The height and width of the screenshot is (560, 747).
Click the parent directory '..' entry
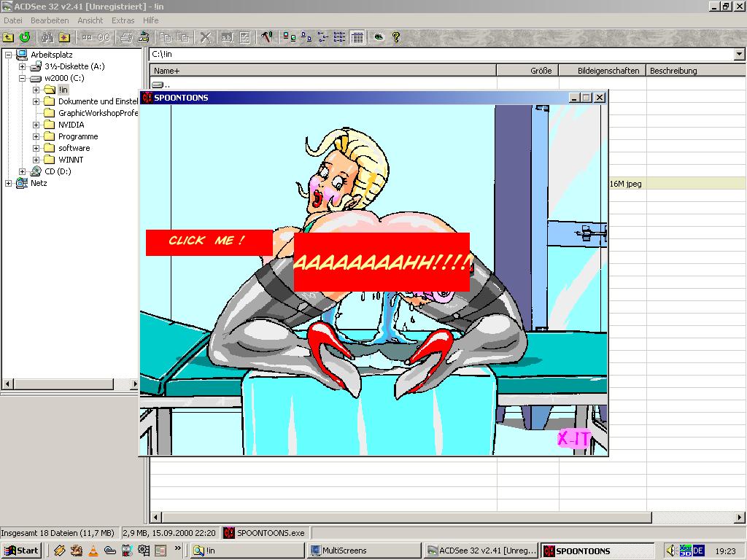click(x=161, y=85)
